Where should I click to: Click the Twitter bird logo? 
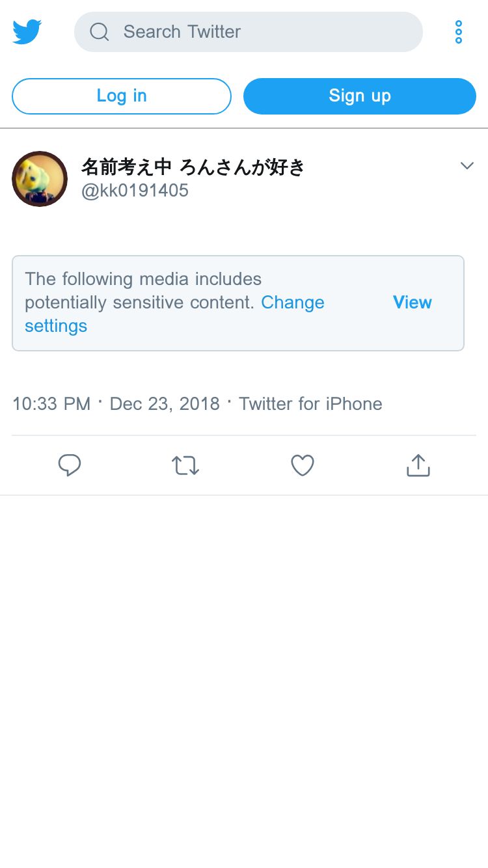(27, 32)
